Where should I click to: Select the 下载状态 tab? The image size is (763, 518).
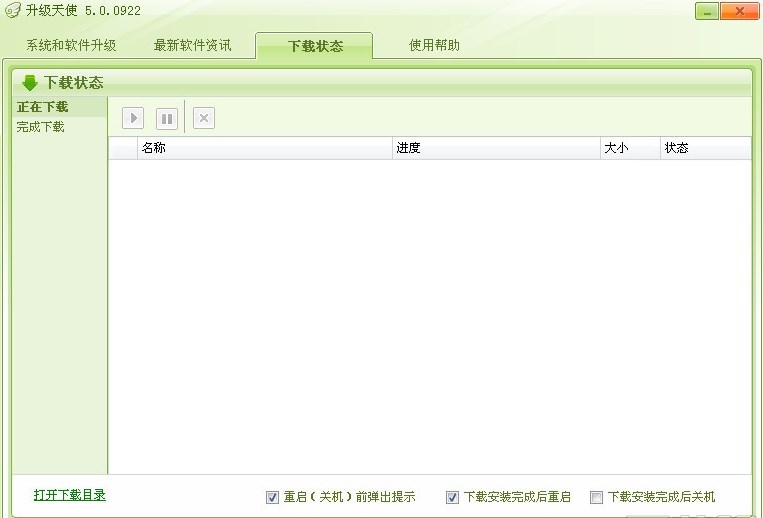314,46
